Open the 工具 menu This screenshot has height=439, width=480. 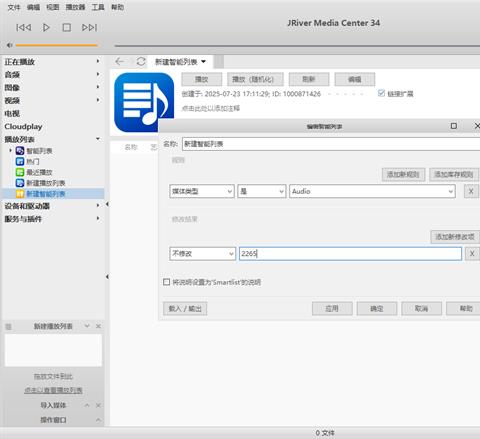click(x=98, y=7)
